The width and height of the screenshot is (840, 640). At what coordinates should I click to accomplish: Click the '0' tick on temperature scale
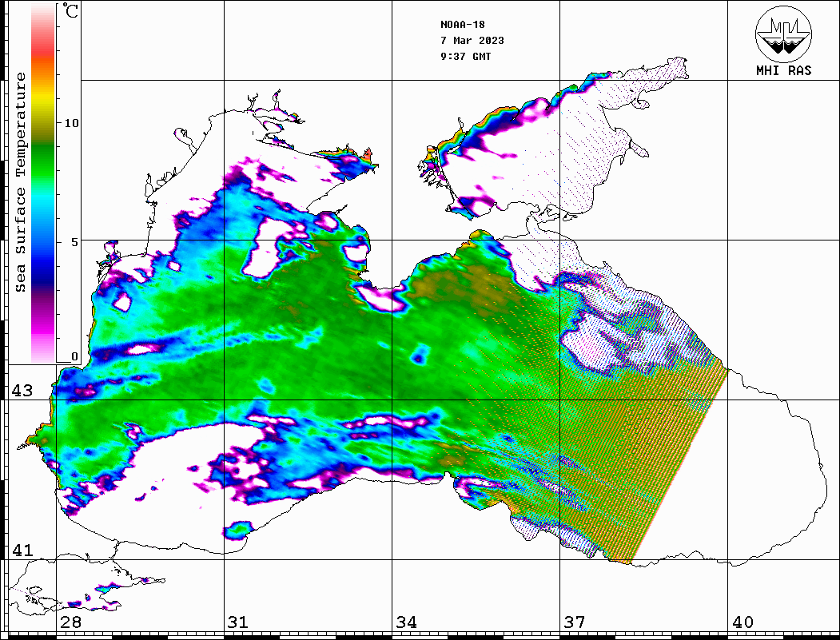click(75, 356)
